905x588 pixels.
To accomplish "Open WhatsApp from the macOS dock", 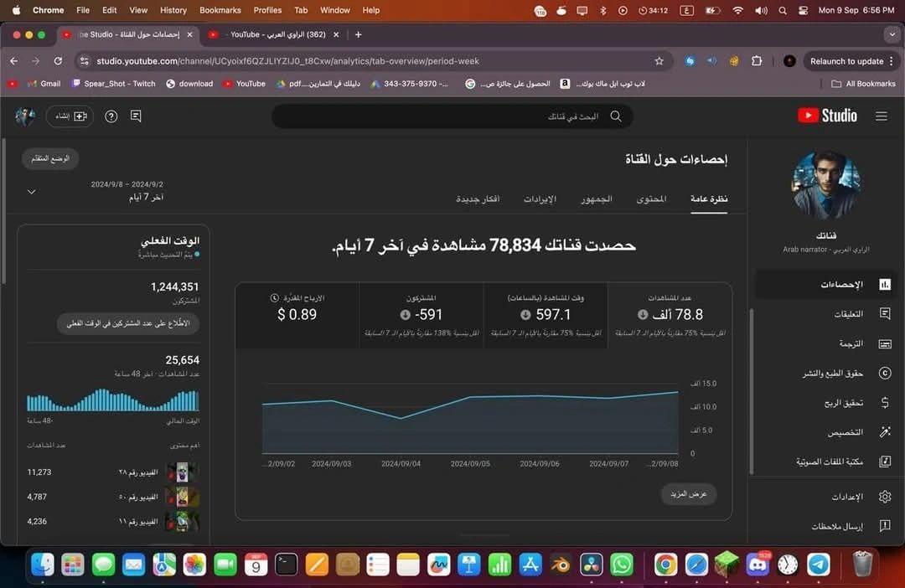I will pyautogui.click(x=621, y=565).
